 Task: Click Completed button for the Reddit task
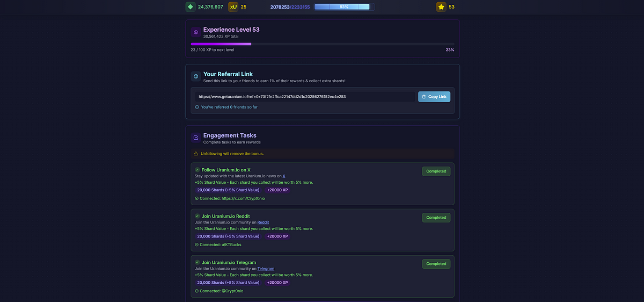point(436,218)
